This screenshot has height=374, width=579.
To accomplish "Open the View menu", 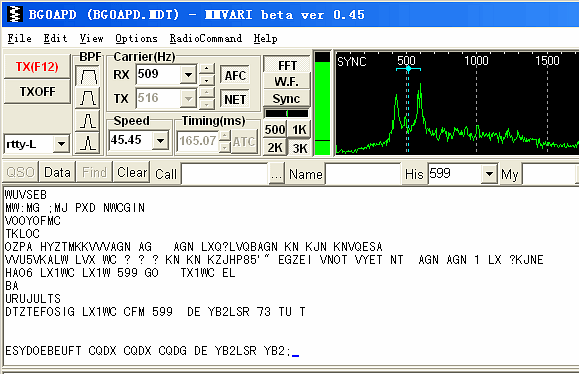I will point(91,38).
